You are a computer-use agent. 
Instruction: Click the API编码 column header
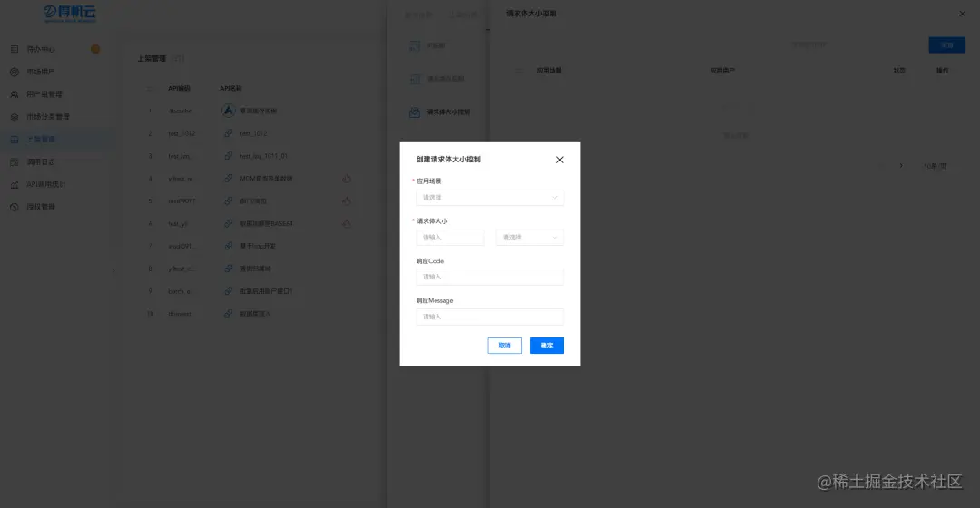point(179,89)
